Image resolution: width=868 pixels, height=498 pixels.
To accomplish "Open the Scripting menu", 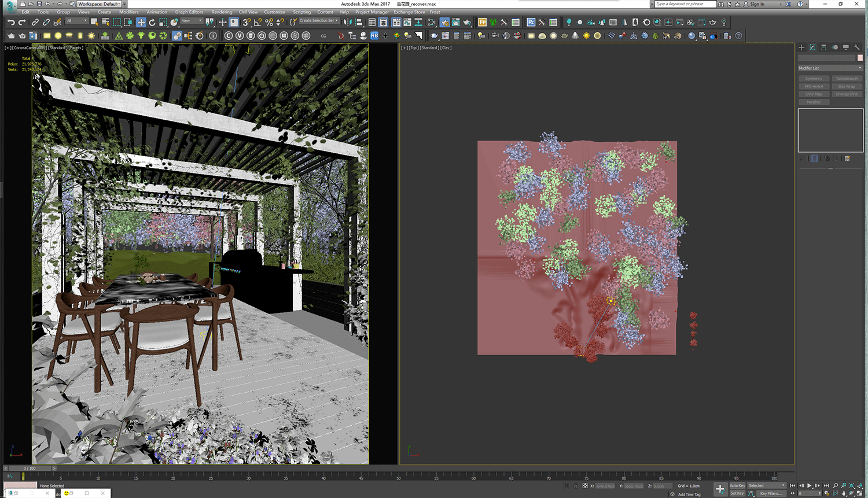I will tap(301, 12).
